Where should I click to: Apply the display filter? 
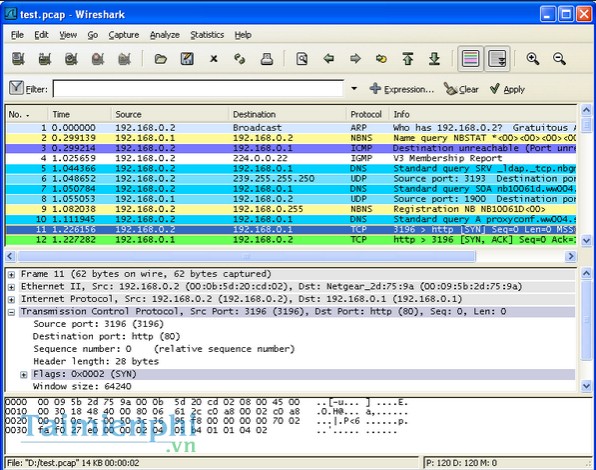coord(507,89)
